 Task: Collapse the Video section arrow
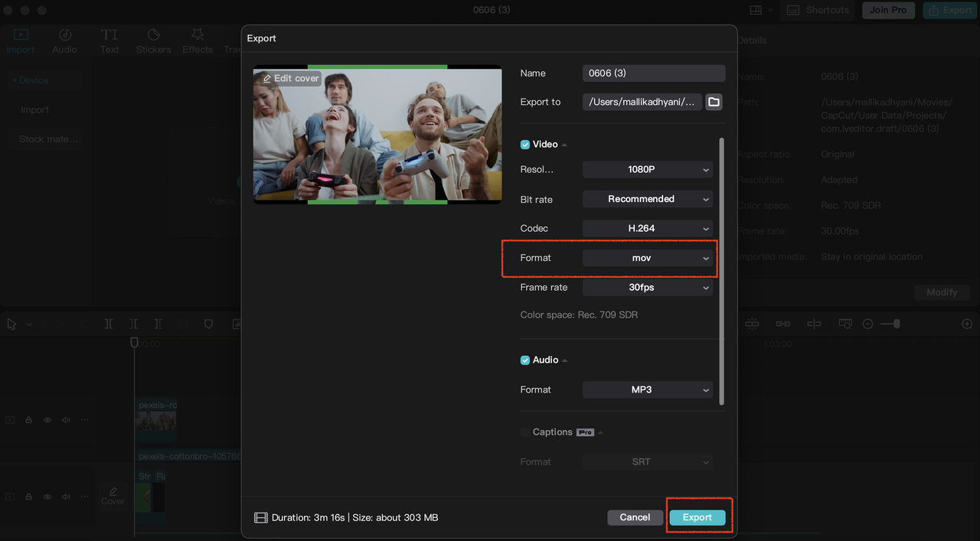pyautogui.click(x=565, y=145)
